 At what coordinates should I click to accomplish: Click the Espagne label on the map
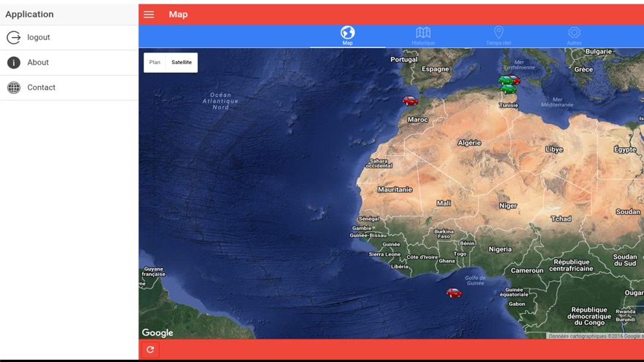click(435, 69)
